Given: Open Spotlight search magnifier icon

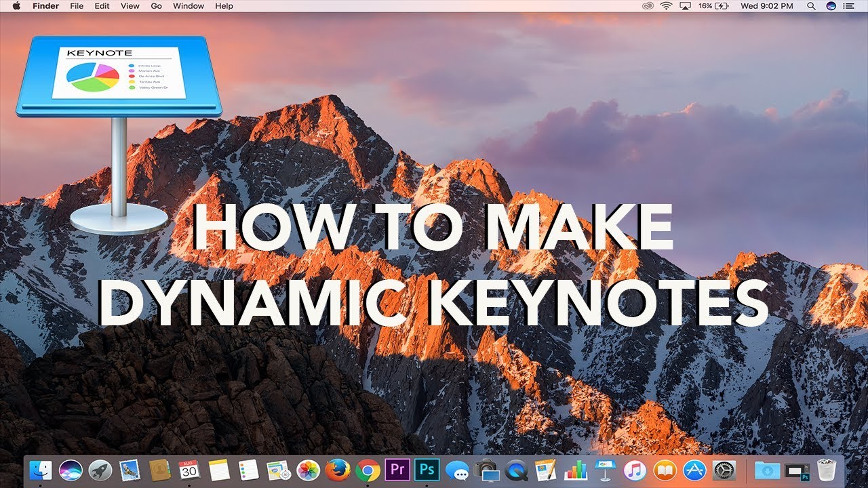Looking at the screenshot, I should (811, 6).
